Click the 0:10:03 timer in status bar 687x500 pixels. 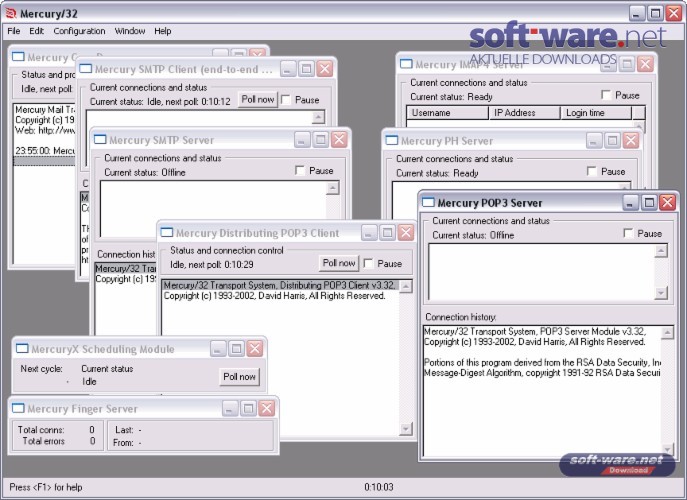379,487
